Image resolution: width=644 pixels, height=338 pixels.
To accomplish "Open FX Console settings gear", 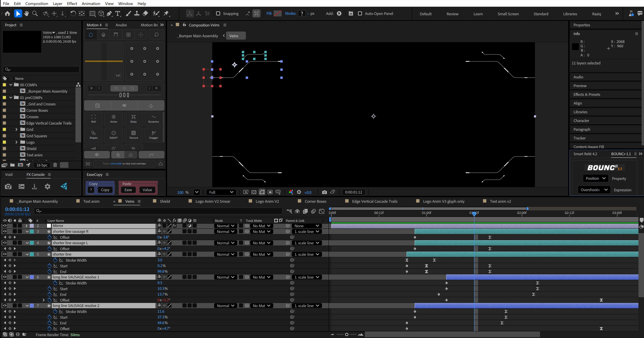I will [48, 186].
